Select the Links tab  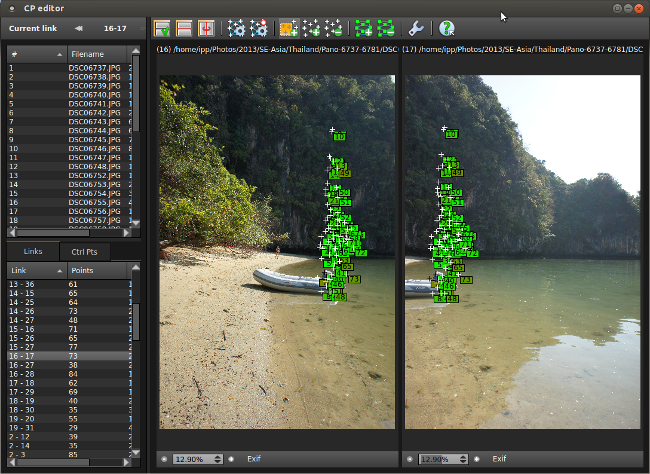[x=32, y=251]
